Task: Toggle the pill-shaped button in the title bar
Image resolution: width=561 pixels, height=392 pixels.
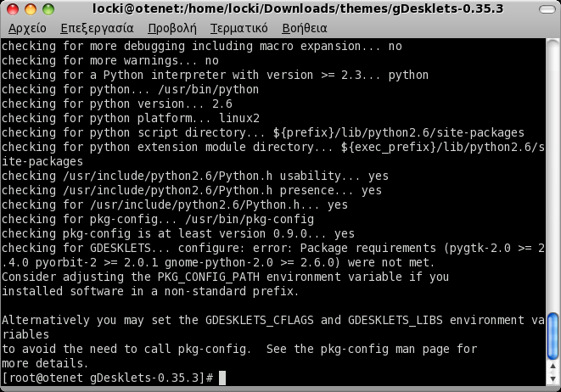Action: (x=547, y=9)
